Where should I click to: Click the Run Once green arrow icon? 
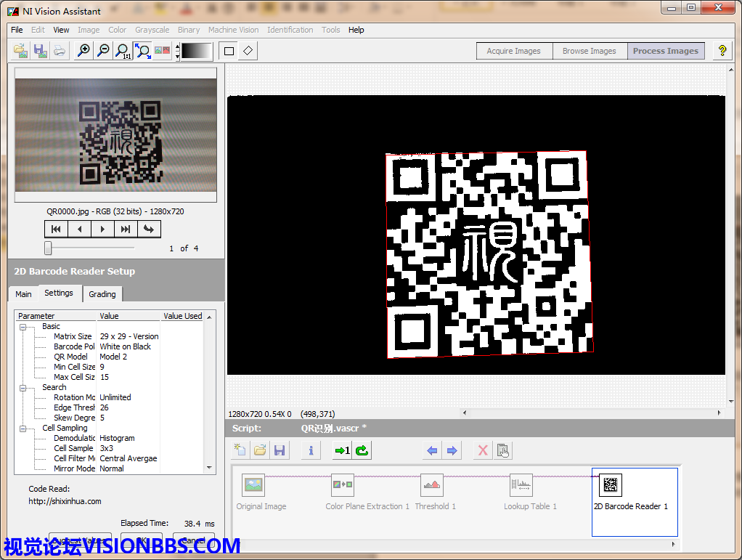[342, 450]
